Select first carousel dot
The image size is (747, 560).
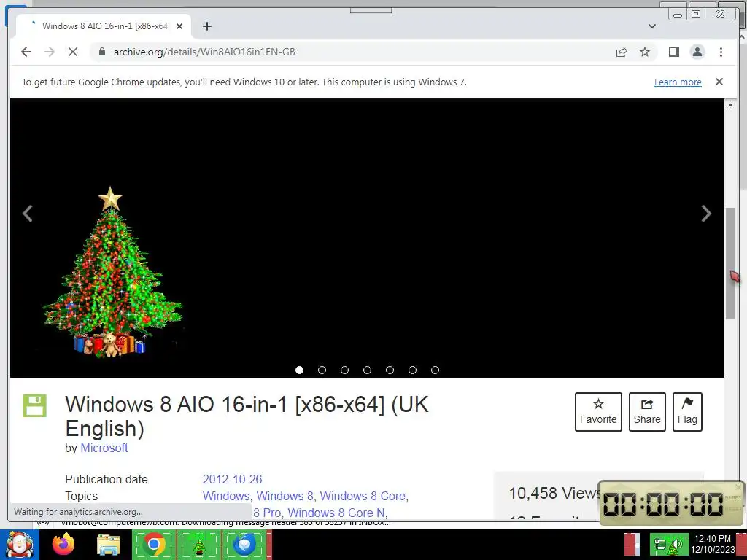(x=299, y=370)
